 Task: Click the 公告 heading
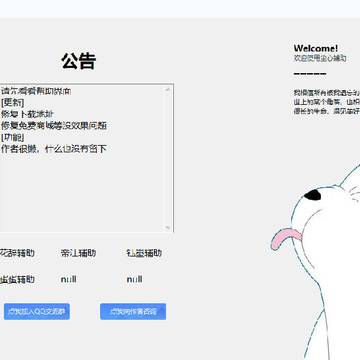[79, 61]
